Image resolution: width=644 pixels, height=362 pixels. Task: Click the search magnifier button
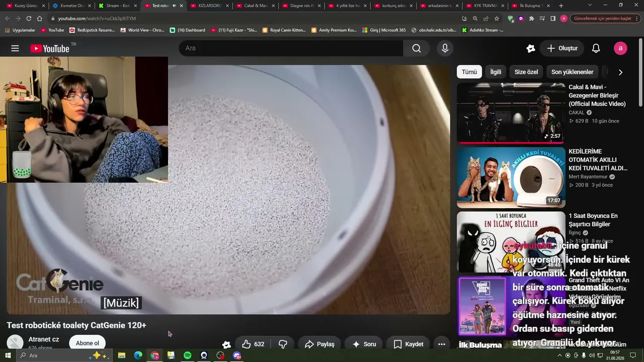point(416,48)
